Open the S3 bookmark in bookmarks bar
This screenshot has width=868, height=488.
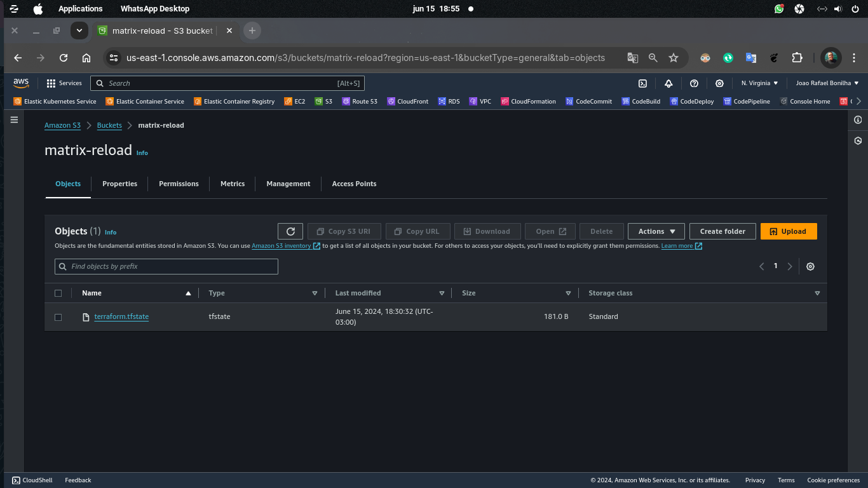[x=323, y=102]
